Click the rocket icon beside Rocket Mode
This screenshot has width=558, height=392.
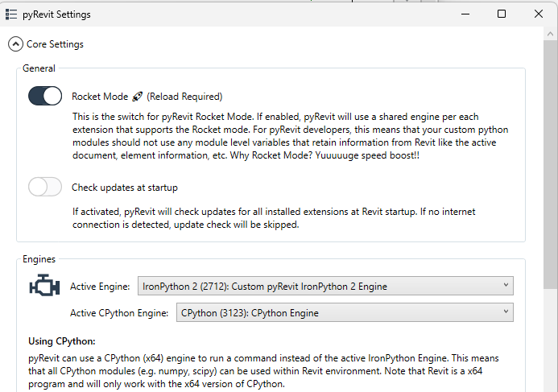[x=138, y=97]
